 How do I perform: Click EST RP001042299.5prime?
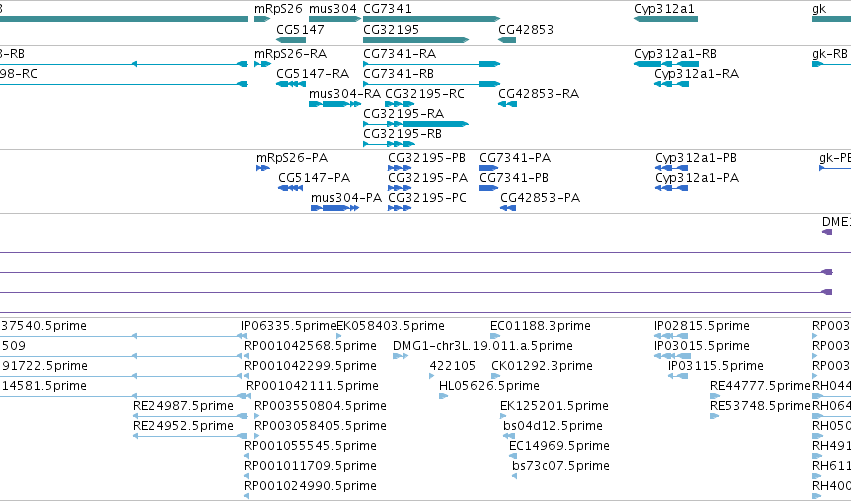(x=310, y=366)
